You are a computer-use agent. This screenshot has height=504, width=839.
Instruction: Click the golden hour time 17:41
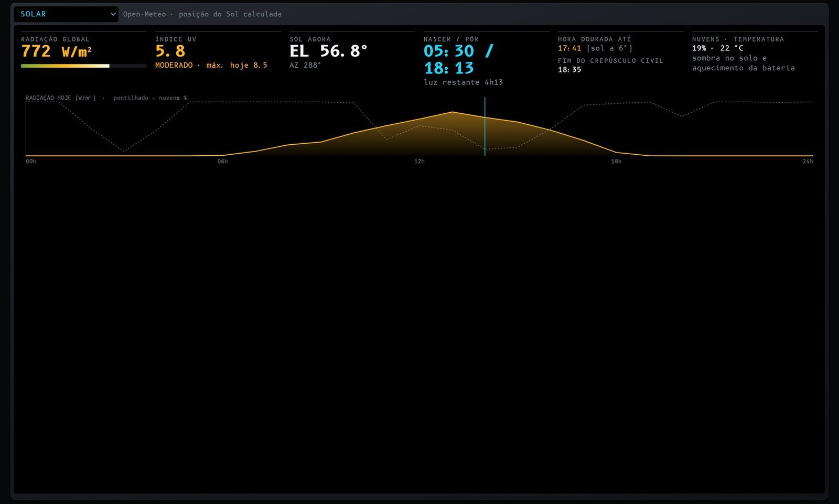point(569,48)
